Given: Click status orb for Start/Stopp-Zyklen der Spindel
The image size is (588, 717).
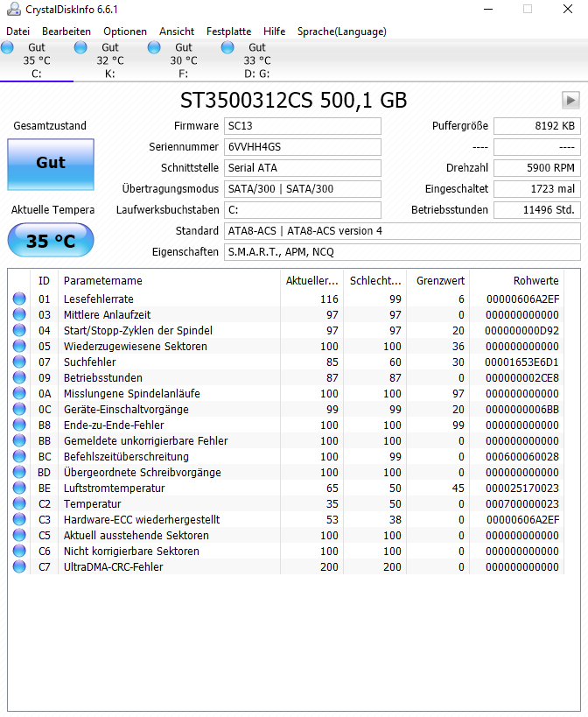Looking at the screenshot, I should (19, 330).
